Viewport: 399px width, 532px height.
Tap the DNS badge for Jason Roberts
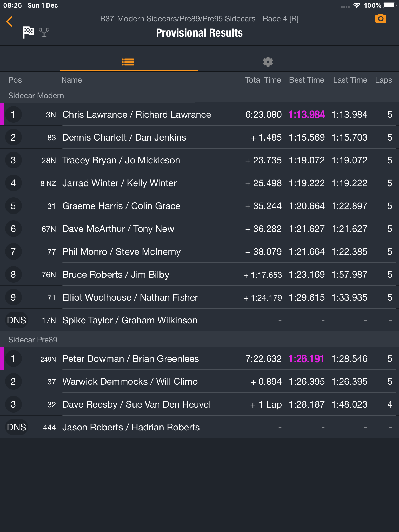(16, 427)
